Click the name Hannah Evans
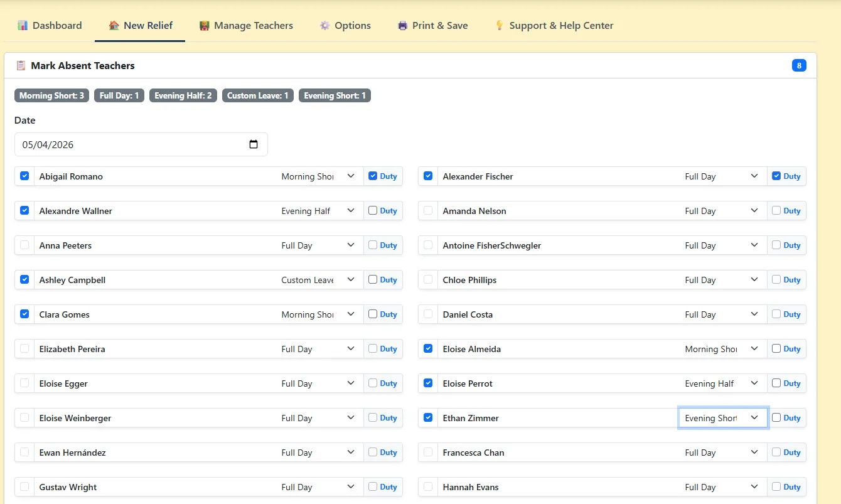The width and height of the screenshot is (841, 504). coord(471,487)
